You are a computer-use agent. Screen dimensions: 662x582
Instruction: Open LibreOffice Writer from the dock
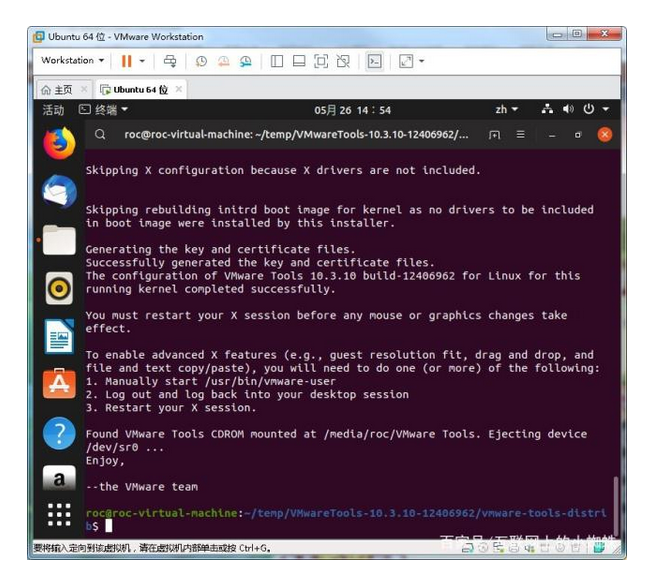[x=59, y=337]
